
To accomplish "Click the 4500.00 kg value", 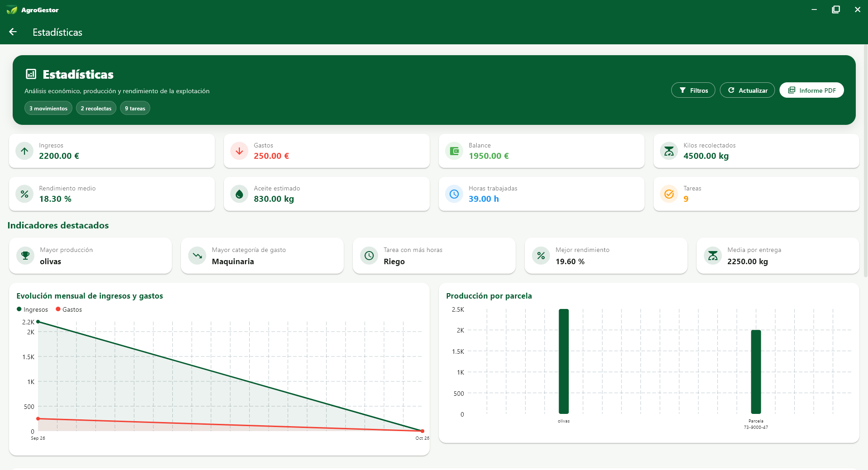I will (706, 156).
